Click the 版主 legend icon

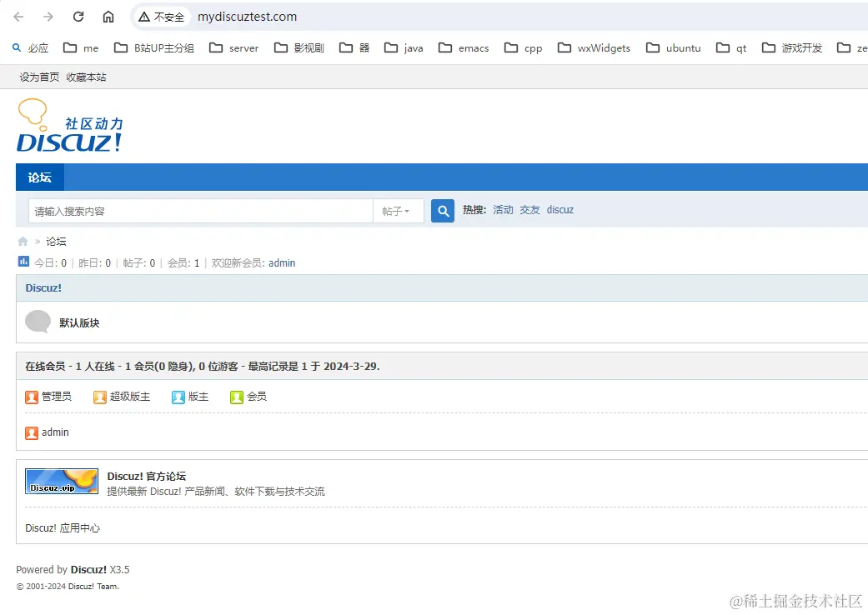click(178, 397)
